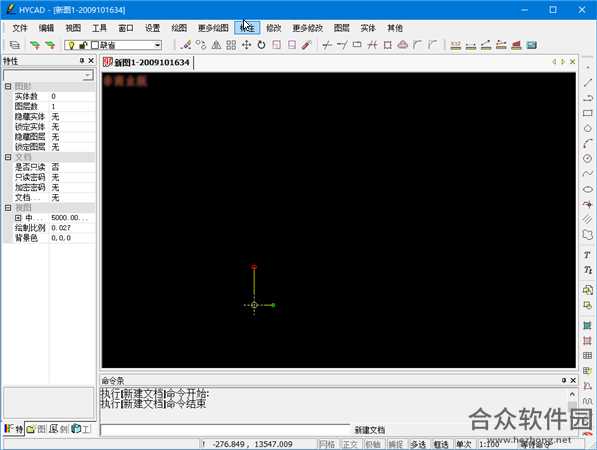The width and height of the screenshot is (597, 450).
Task: Select the Polyline tool in right toolbar
Action: click(587, 98)
